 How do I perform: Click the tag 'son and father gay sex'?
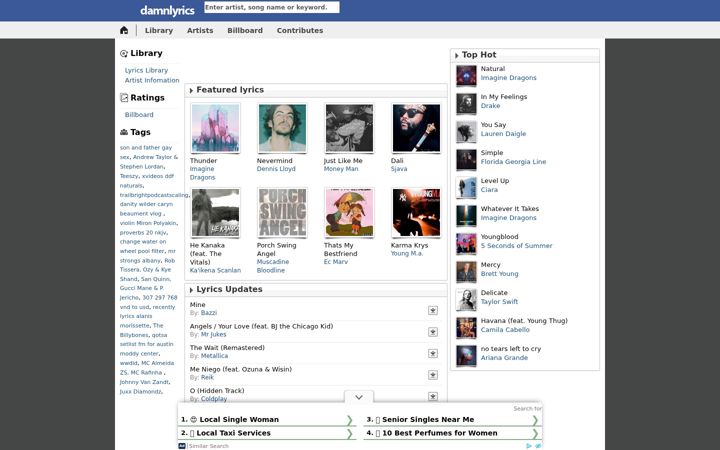tap(146, 152)
